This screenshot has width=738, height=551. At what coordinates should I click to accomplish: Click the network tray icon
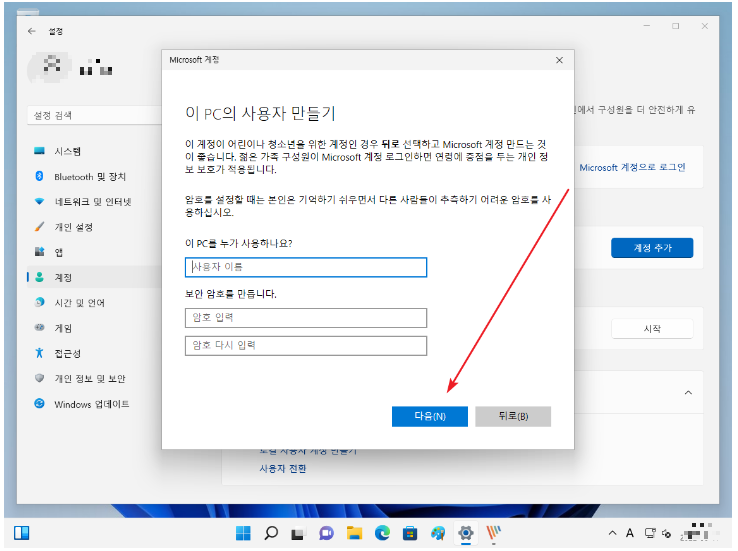pyautogui.click(x=650, y=533)
